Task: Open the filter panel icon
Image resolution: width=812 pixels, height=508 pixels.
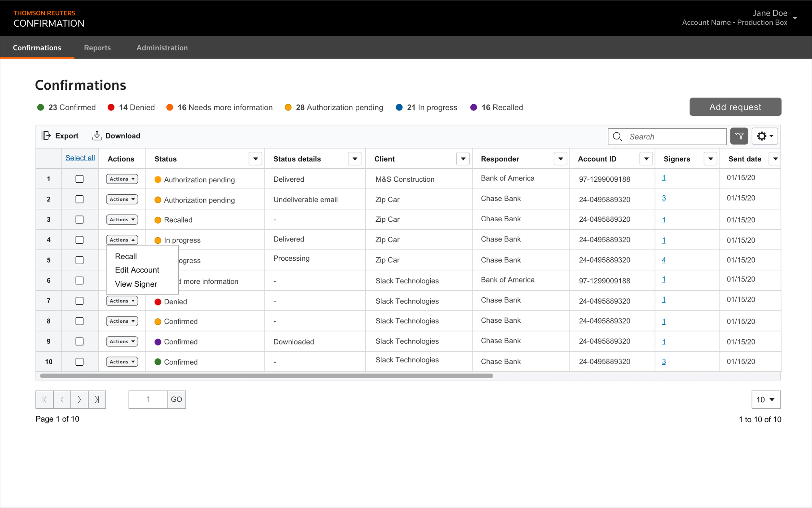Action: (x=739, y=136)
